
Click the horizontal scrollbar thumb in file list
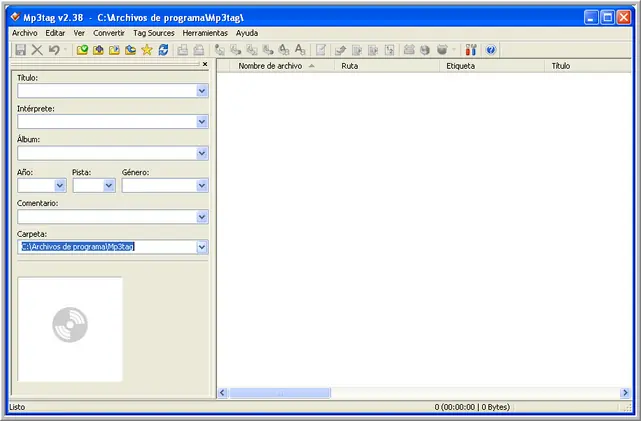coord(280,393)
